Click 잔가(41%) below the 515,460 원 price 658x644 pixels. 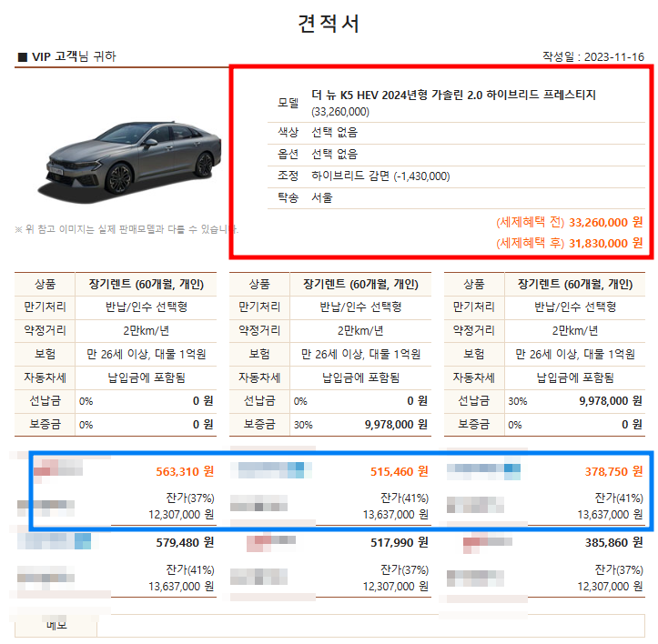click(404, 498)
